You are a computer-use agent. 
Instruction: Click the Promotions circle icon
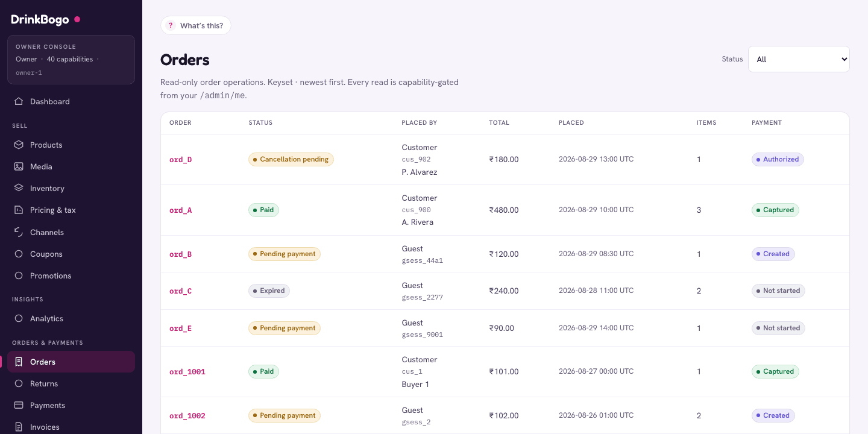pos(19,275)
